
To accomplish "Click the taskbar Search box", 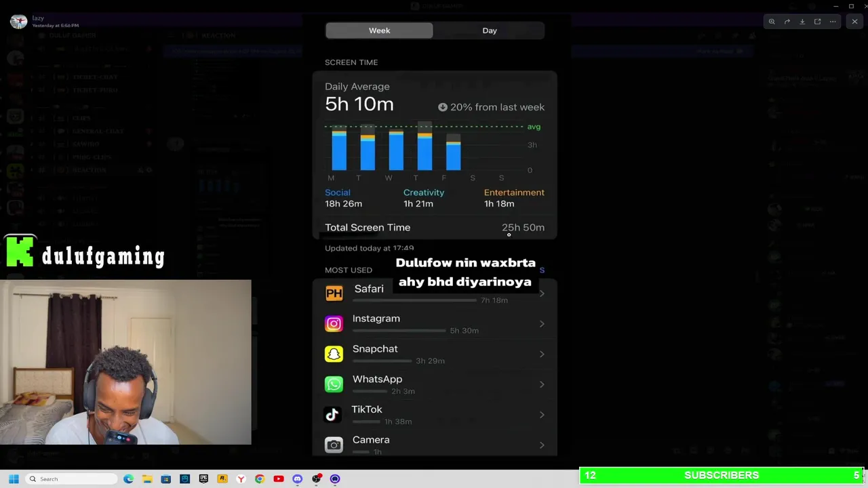I will [x=71, y=479].
